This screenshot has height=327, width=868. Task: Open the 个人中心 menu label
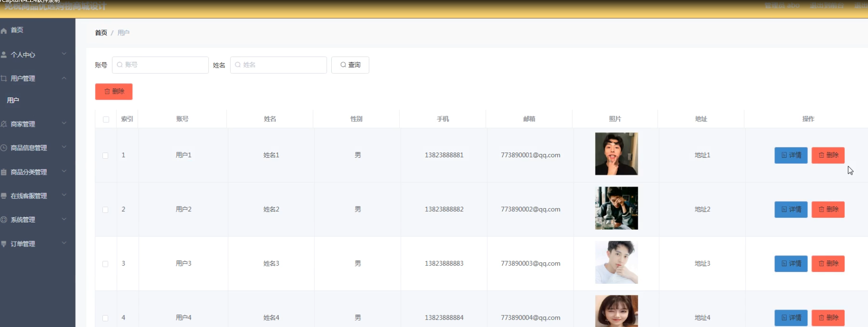[23, 55]
